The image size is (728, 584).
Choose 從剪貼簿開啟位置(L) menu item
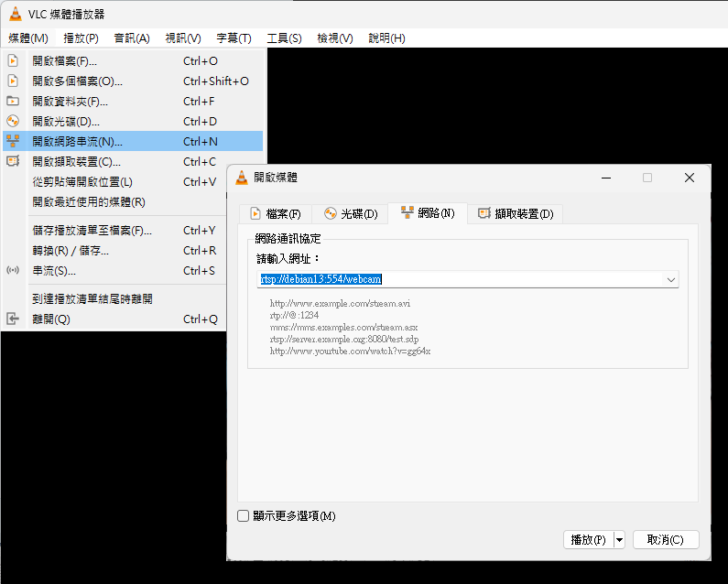tap(82, 182)
